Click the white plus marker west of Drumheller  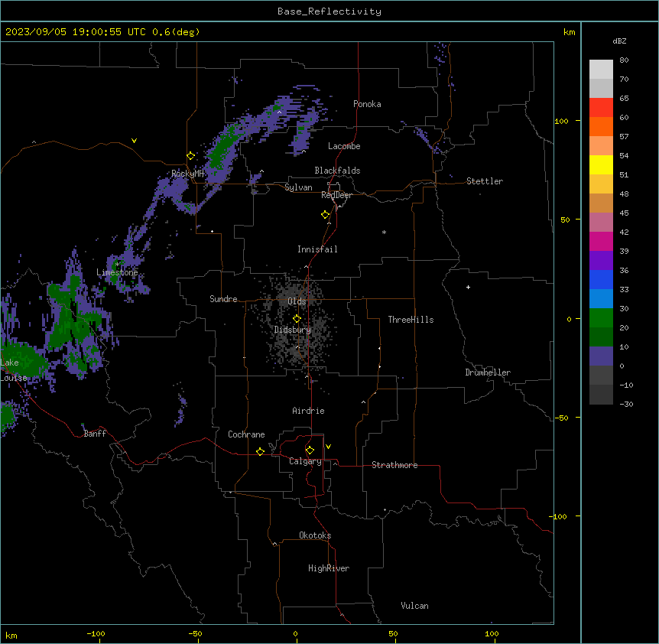click(x=468, y=287)
